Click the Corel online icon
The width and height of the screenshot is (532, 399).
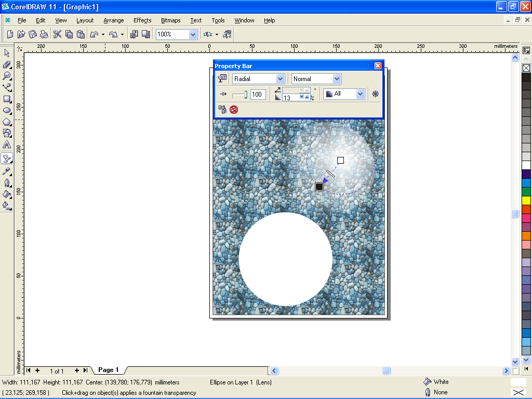pos(227,34)
